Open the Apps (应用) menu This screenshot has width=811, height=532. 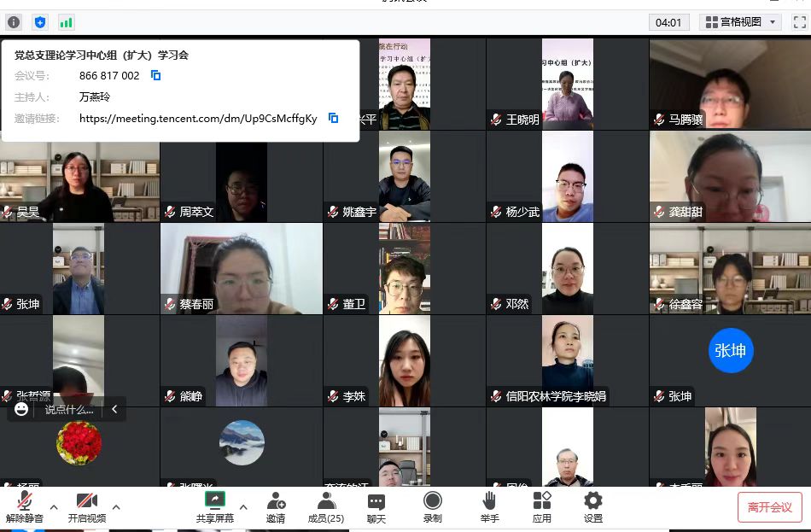[x=541, y=506]
